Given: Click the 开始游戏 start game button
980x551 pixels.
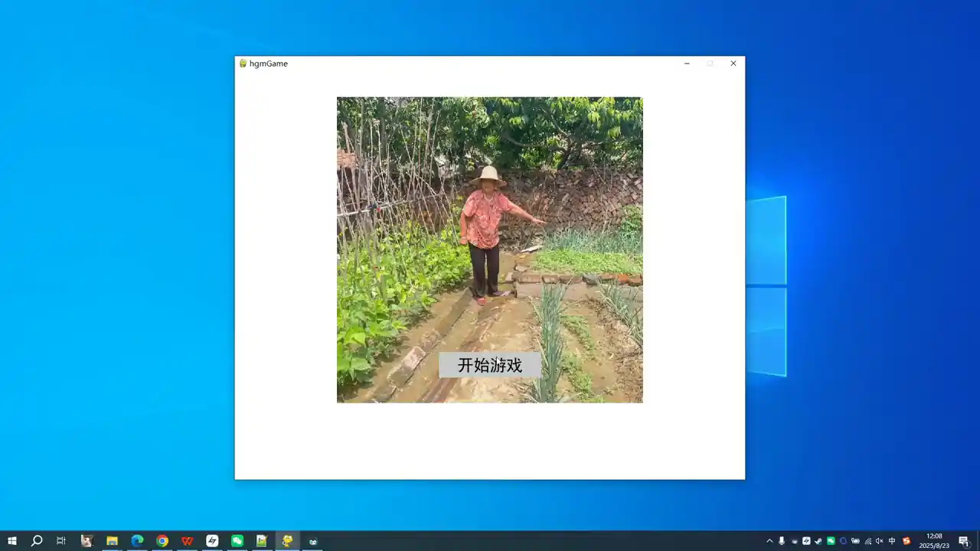Looking at the screenshot, I should pyautogui.click(x=490, y=365).
